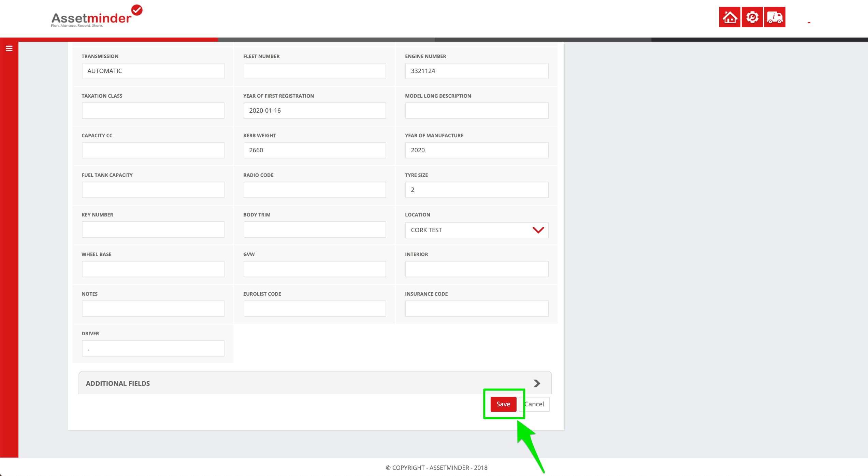Focus the Kerb Weight input field
868x476 pixels.
(x=315, y=150)
